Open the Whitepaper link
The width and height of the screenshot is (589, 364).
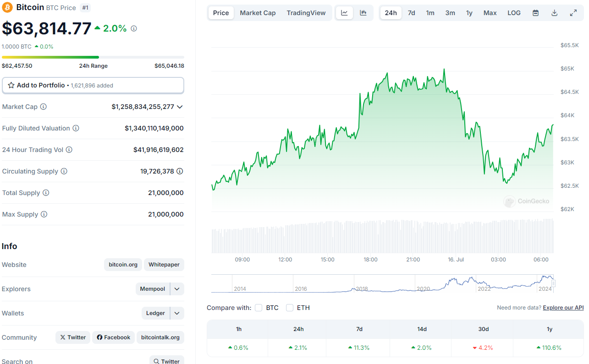tap(164, 265)
